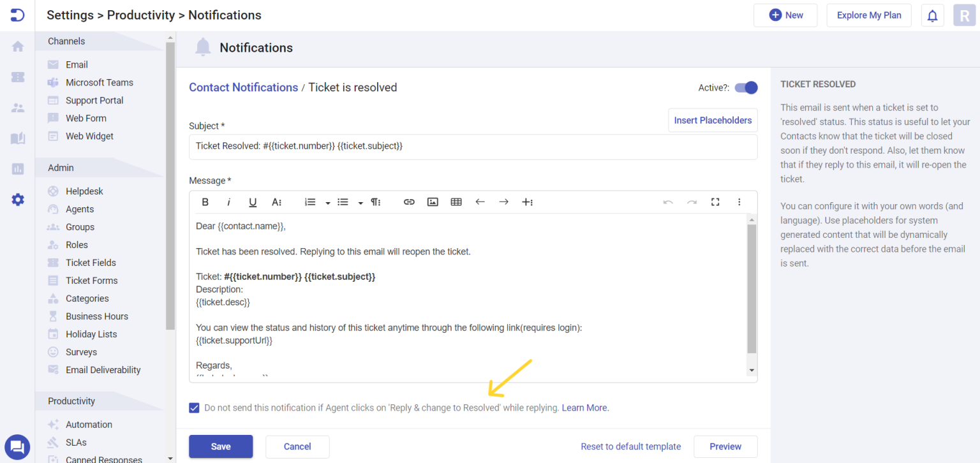Open the Knowledge Base from the sidebar

17,138
